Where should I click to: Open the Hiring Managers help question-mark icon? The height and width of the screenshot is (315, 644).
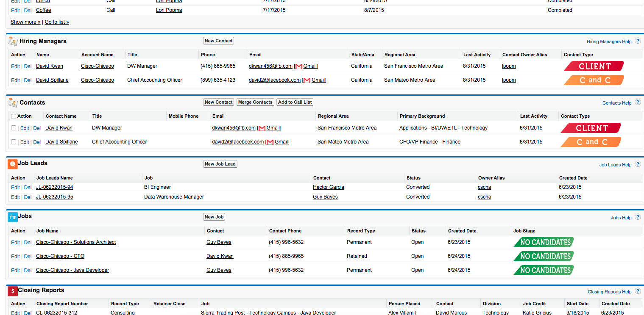tap(638, 41)
